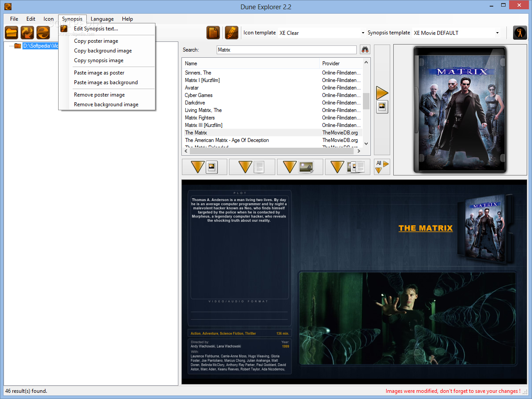Select The American Matrix - Age Of Deception
Screen dimensions: 532x399
[272, 140]
